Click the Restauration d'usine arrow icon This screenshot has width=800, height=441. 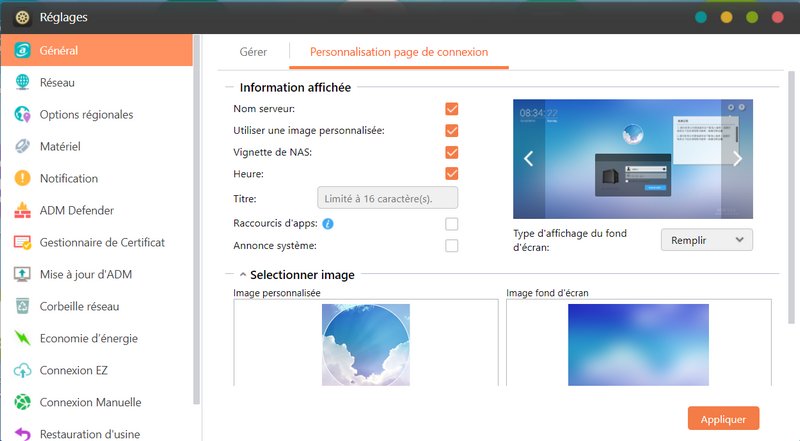[x=22, y=434]
